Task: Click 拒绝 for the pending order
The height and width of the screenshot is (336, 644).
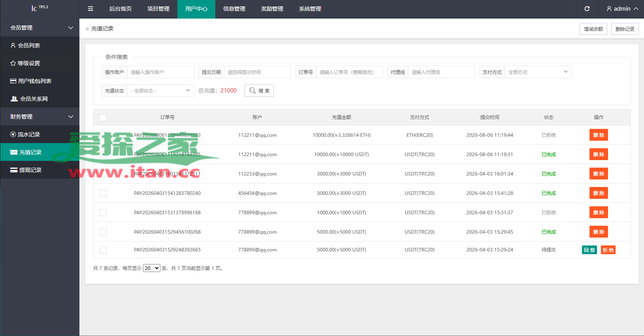Action: tap(608, 250)
